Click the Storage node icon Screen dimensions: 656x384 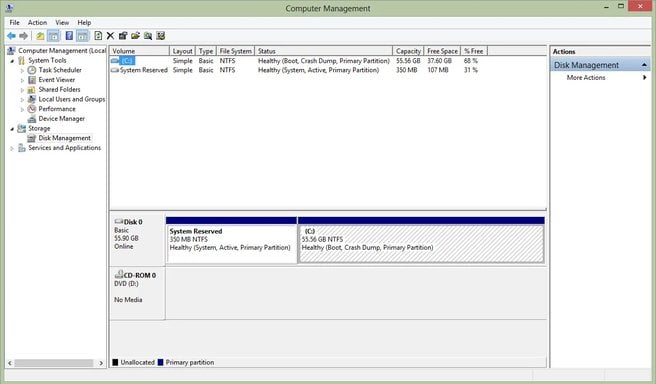(22, 128)
